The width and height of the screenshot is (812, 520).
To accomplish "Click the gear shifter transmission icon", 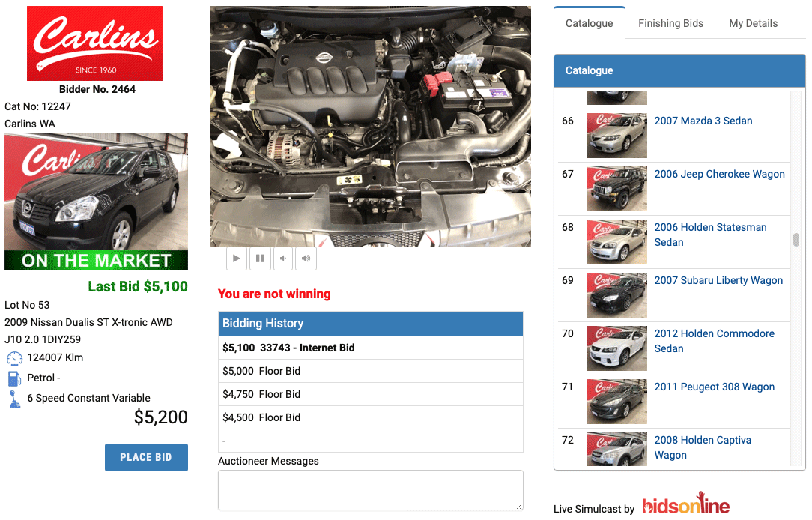I will coord(14,399).
